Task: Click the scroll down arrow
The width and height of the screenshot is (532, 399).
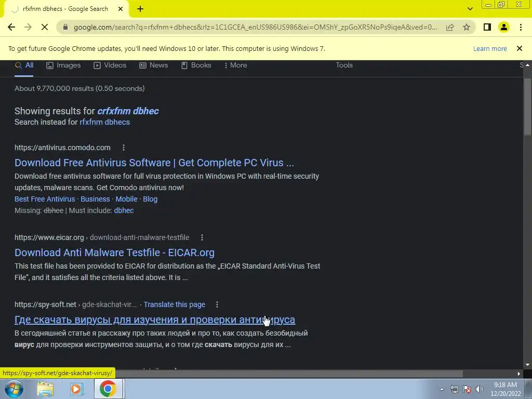Action: point(528,365)
